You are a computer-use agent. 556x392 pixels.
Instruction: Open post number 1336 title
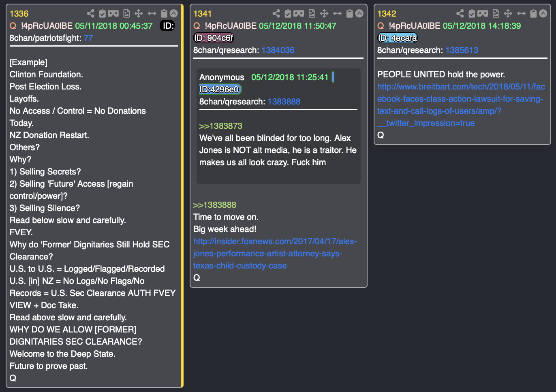19,14
